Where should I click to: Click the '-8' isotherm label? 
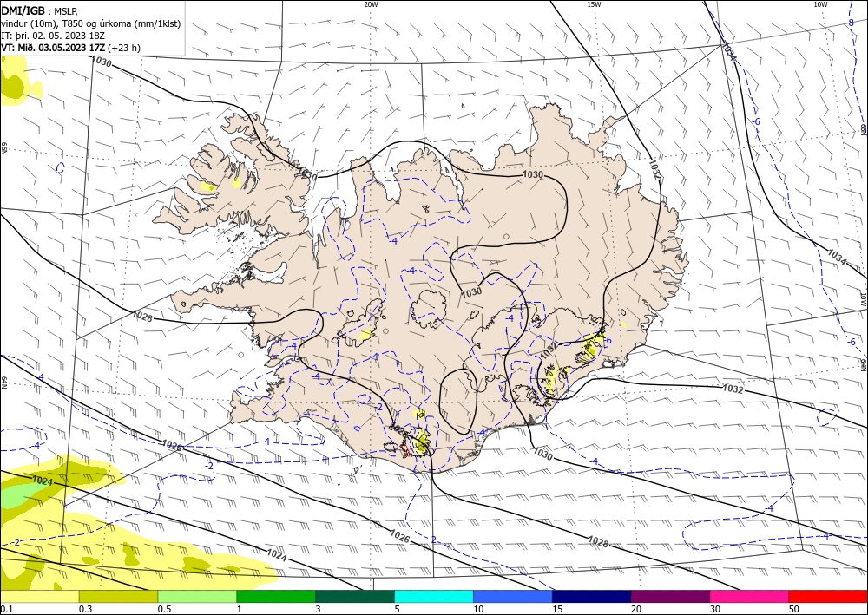tap(850, 23)
